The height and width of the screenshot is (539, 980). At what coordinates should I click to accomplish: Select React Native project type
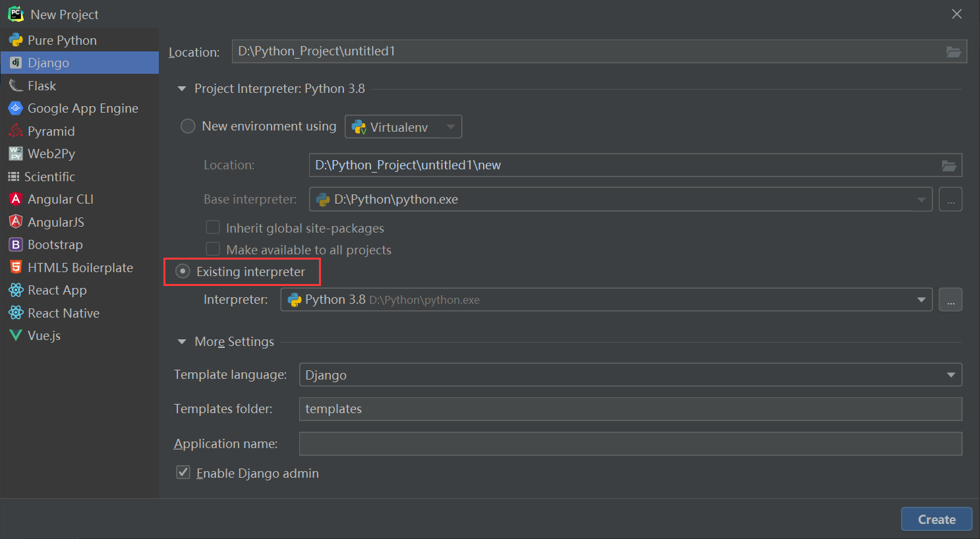point(79,313)
